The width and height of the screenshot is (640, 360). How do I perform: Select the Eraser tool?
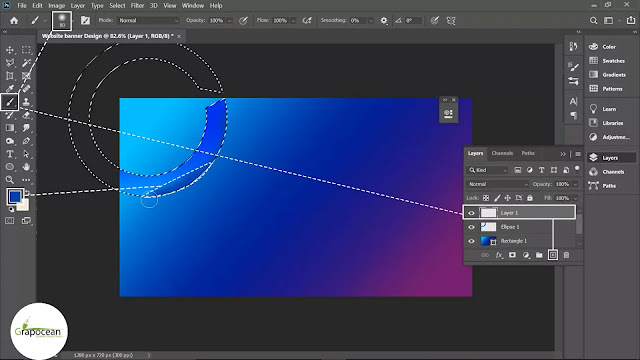(x=26, y=115)
